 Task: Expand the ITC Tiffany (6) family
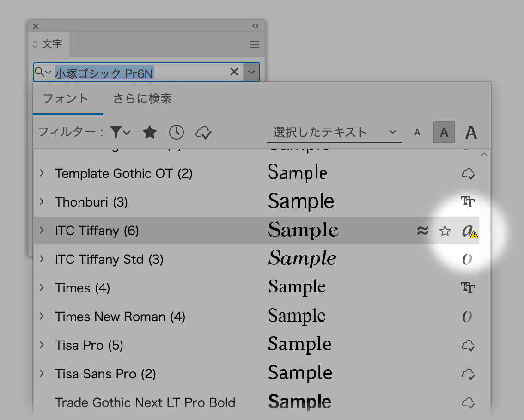(42, 230)
